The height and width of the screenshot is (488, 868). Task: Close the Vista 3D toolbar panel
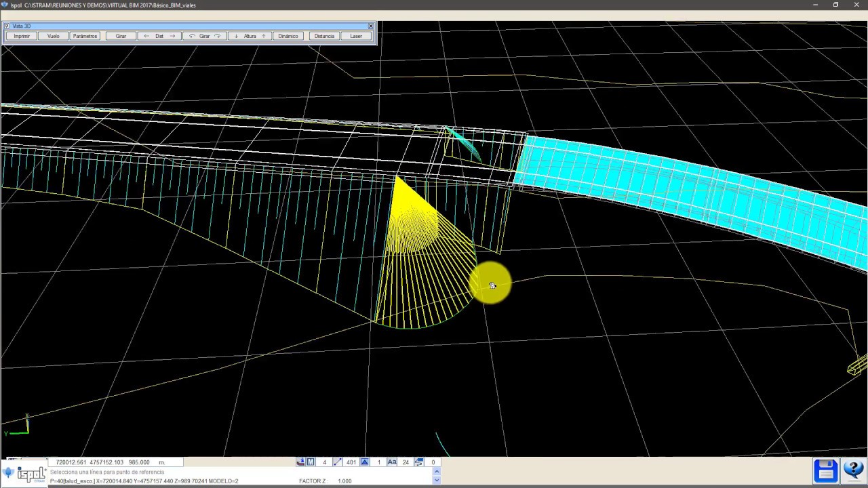(x=371, y=26)
